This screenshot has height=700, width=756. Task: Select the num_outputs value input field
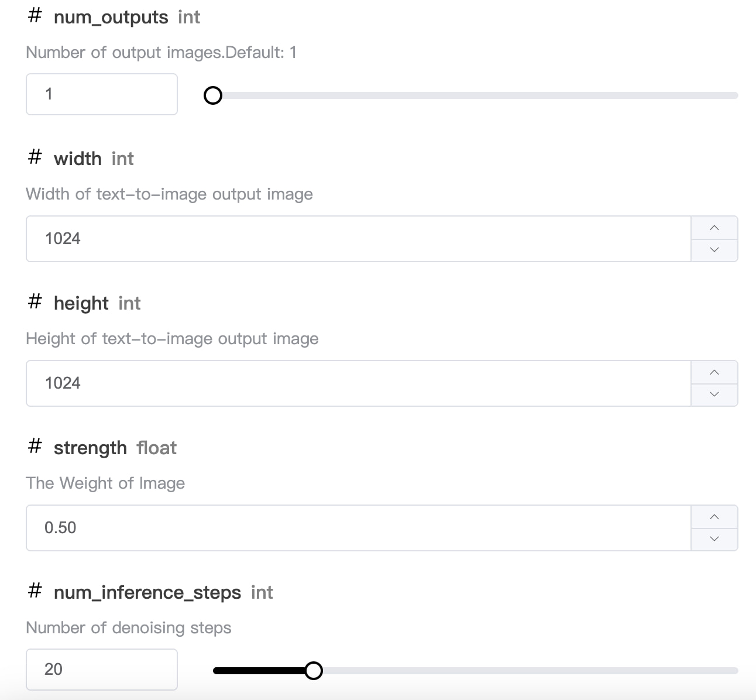click(101, 94)
